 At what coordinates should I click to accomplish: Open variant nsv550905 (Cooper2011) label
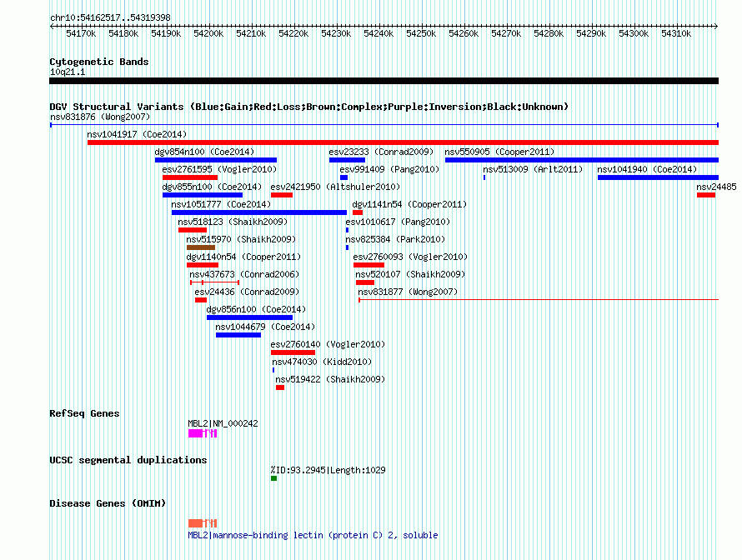click(499, 152)
